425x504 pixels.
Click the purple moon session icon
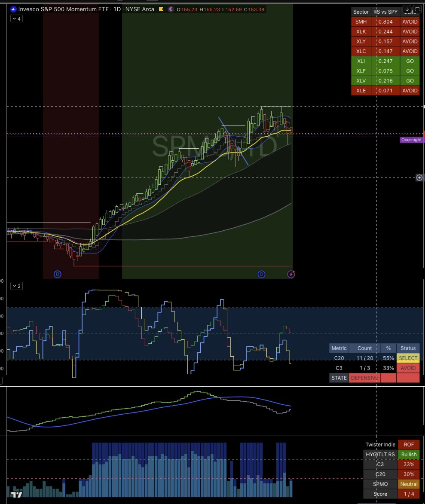click(171, 9)
